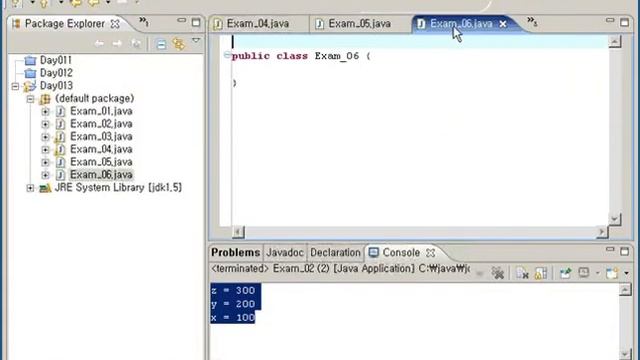The image size is (640, 360).
Task: Open Display Selected Console dropdown arrow
Action: coord(597,273)
